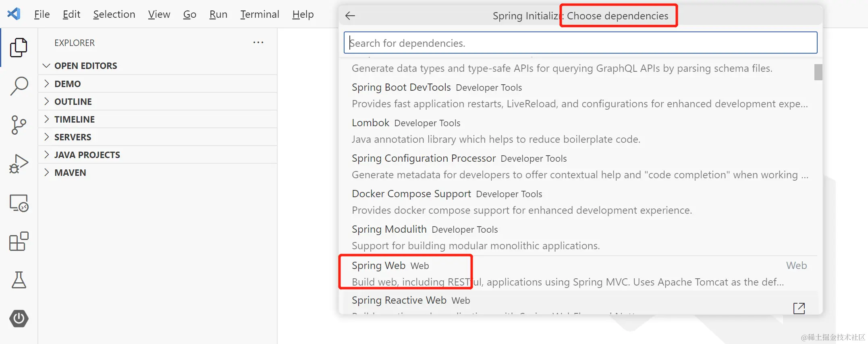868x344 pixels.
Task: Open the Selection menu
Action: (x=114, y=14)
